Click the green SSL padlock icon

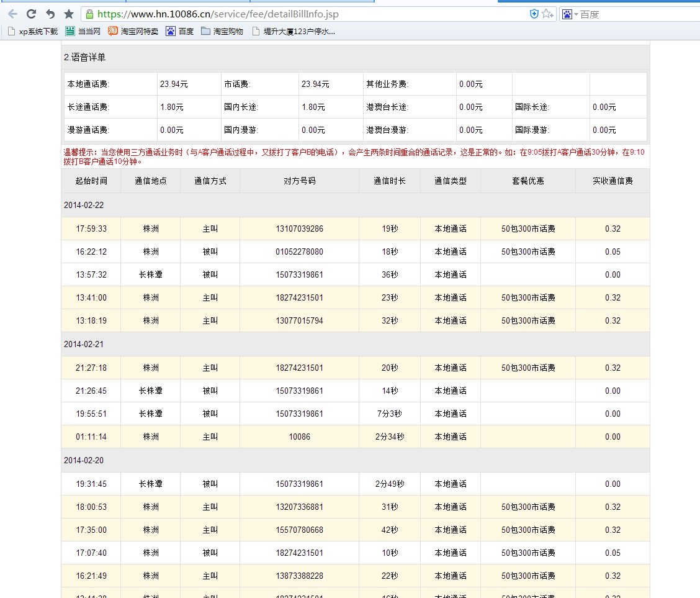coord(90,14)
